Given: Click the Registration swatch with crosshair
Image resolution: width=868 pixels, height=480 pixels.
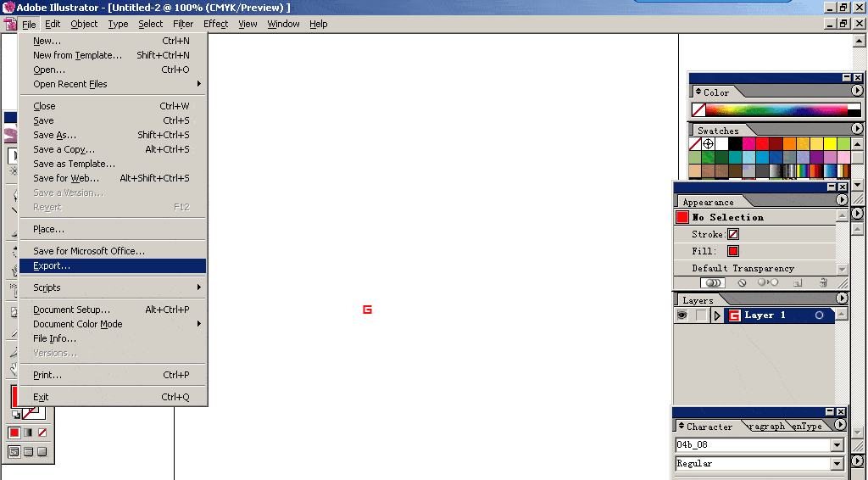Looking at the screenshot, I should click(x=708, y=144).
